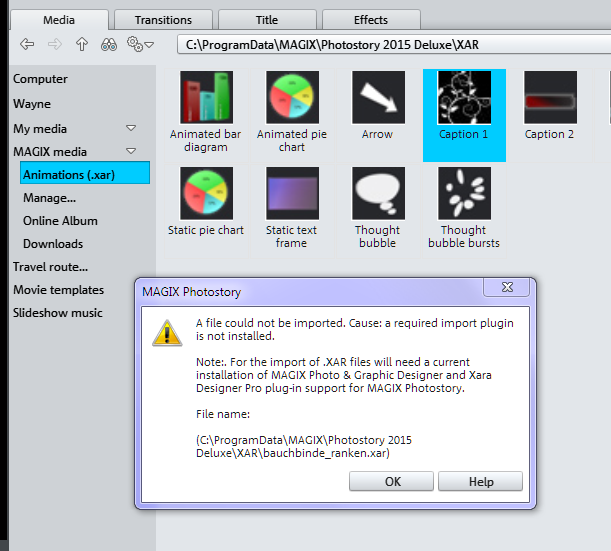Click the 'File name:' label
611x551 pixels.
(x=223, y=414)
